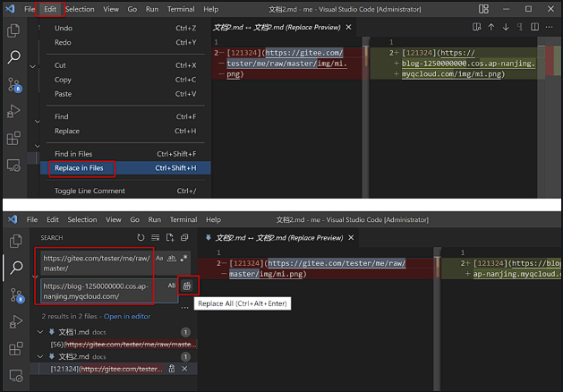Toggle render whitespace icon in upper editor toolbar
The height and width of the screenshot is (392, 563).
(x=520, y=27)
